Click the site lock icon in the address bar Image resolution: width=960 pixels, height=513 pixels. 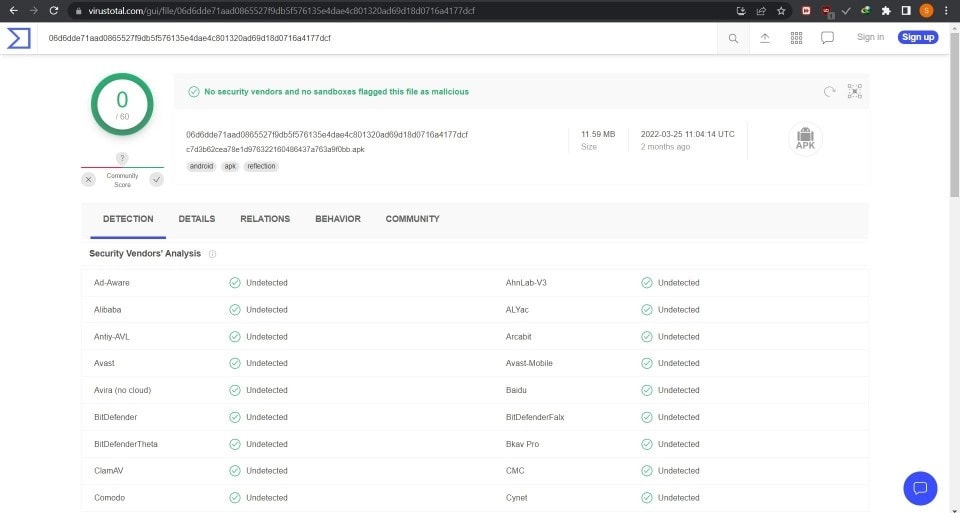click(x=78, y=10)
